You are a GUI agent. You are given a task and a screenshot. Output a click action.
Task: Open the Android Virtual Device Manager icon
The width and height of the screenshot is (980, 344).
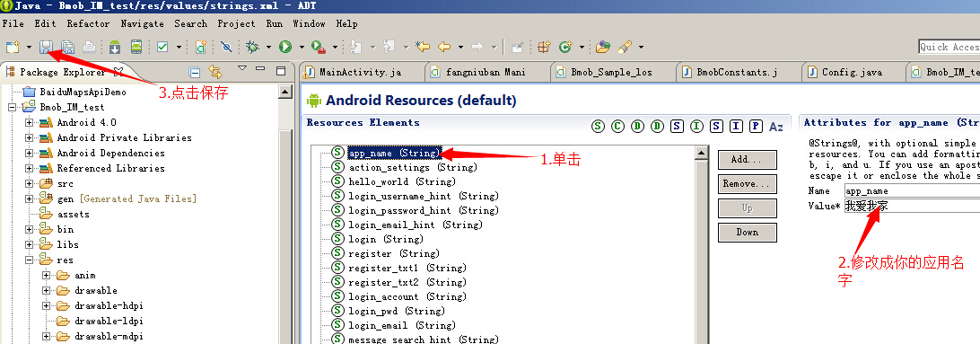click(136, 47)
